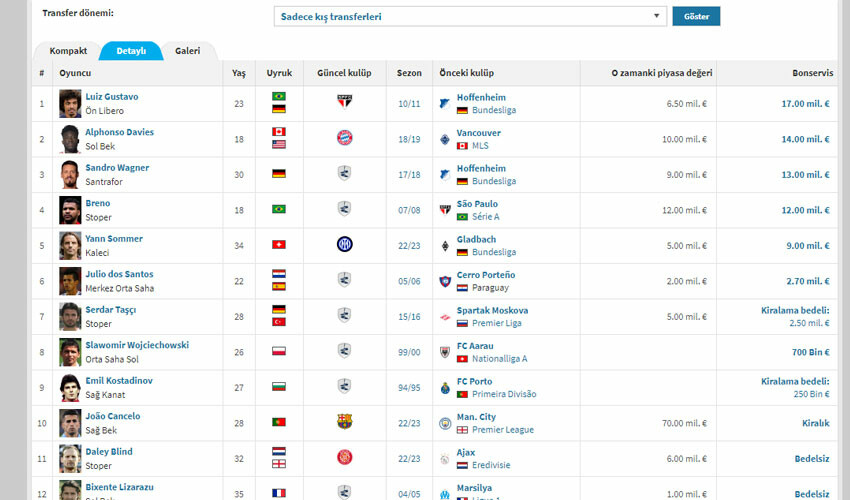Open the transfer dönemi dropdown

point(469,16)
